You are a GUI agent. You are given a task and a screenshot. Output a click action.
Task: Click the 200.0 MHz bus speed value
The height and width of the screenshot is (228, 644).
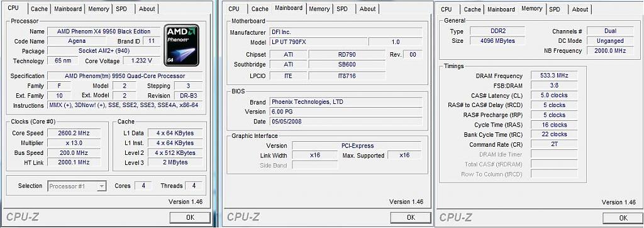pyautogui.click(x=74, y=152)
